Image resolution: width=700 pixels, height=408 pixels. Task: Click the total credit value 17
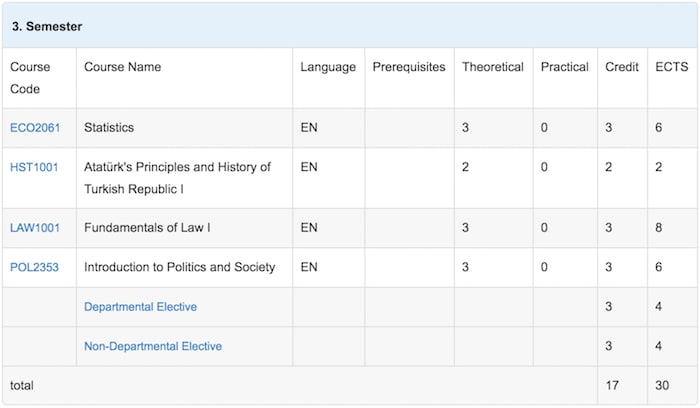pos(612,386)
